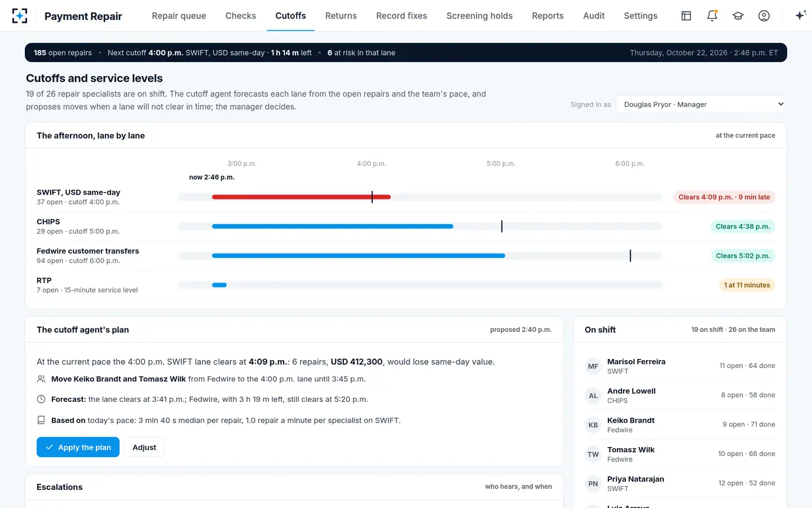This screenshot has width=812, height=508.
Task: Open the sparkle assistant icon
Action: point(801,16)
